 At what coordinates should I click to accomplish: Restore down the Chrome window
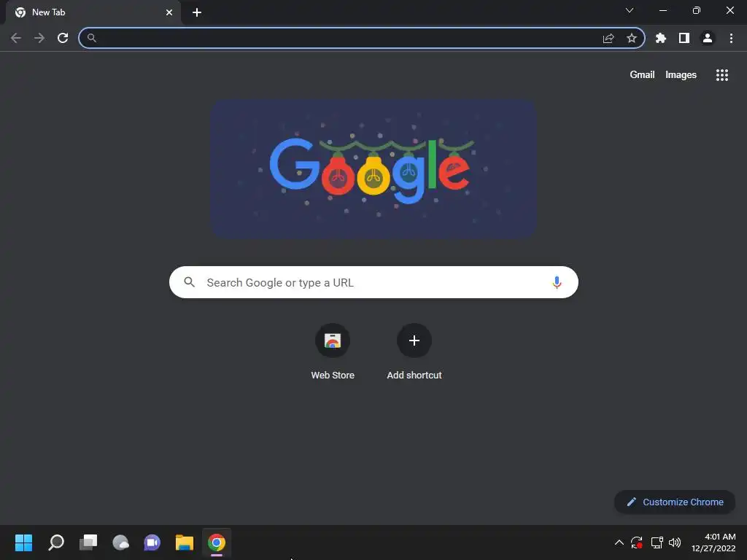pos(697,10)
